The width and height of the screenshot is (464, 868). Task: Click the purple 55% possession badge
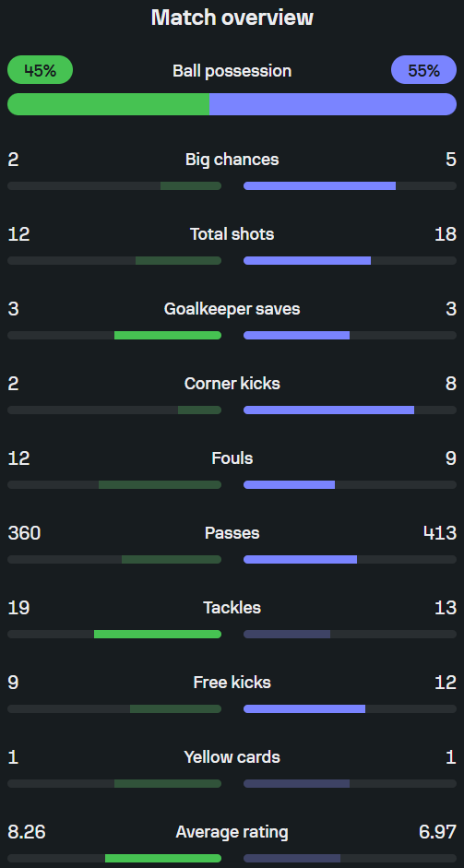tap(423, 70)
